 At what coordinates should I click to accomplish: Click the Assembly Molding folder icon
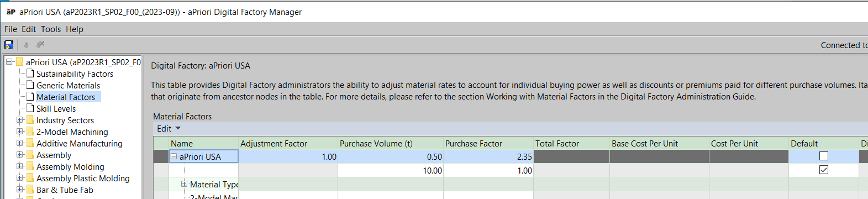click(x=30, y=166)
